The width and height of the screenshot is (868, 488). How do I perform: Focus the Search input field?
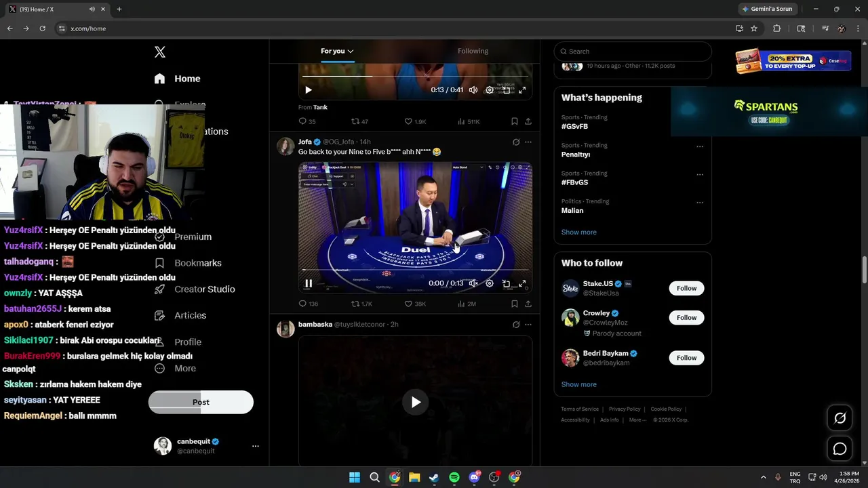(x=633, y=52)
